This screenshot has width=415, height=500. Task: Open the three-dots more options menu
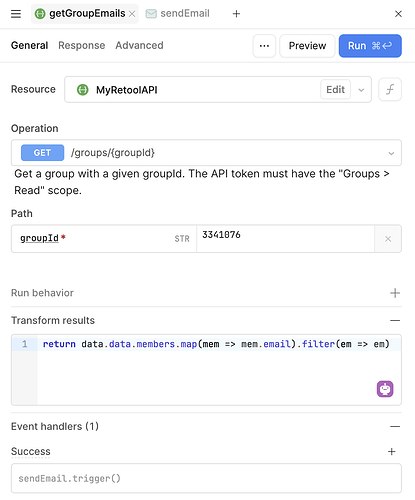264,46
